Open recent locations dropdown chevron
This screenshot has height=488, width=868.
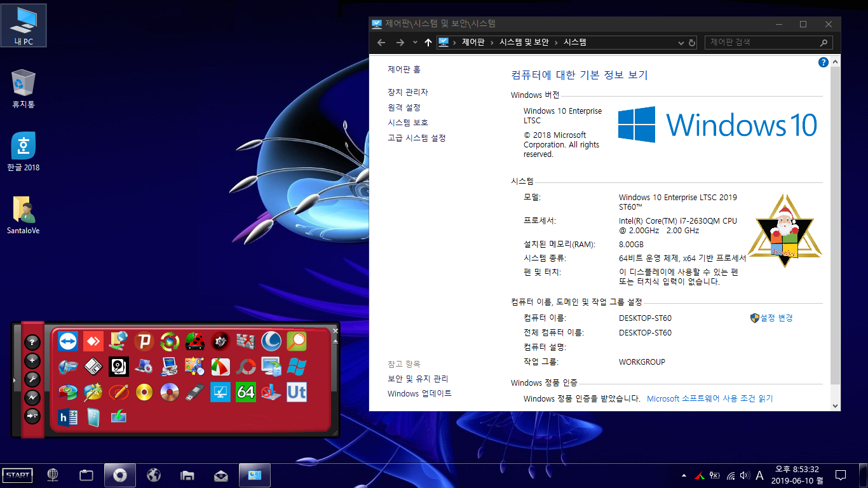415,43
